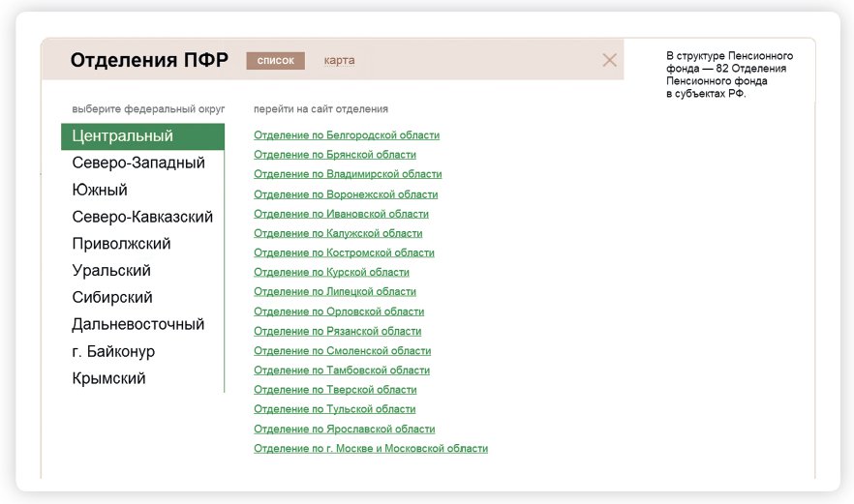The width and height of the screenshot is (854, 504).
Task: Select the Приволжский federal district
Action: [x=121, y=243]
